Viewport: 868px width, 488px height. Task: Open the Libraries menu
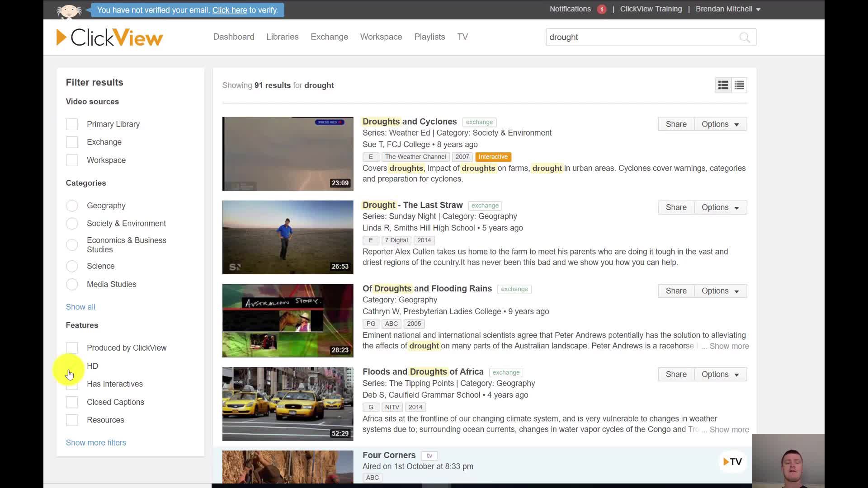[282, 37]
